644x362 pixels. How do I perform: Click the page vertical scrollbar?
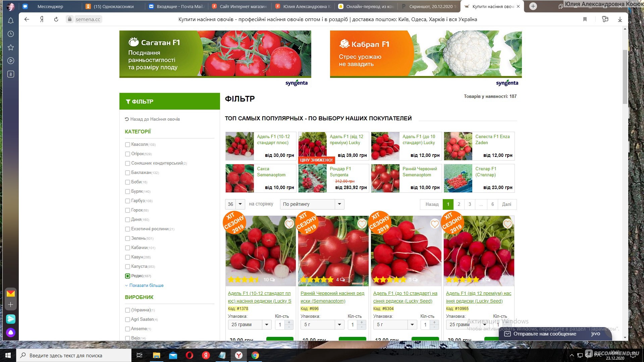[625, 77]
